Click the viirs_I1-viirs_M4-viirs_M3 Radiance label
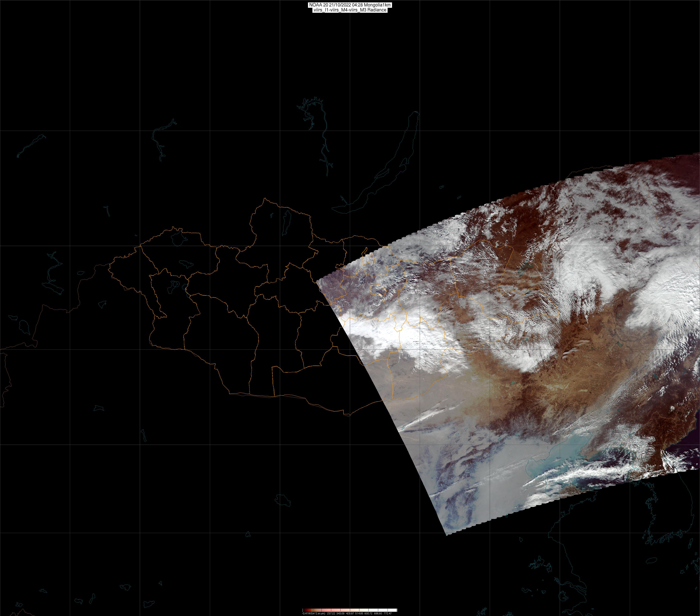This screenshot has height=616, width=700. point(350,10)
